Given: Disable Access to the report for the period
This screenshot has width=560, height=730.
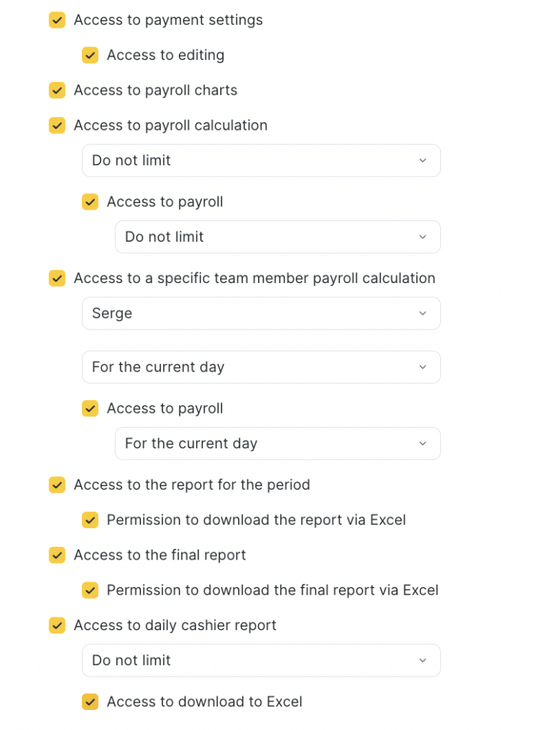Looking at the screenshot, I should [57, 485].
